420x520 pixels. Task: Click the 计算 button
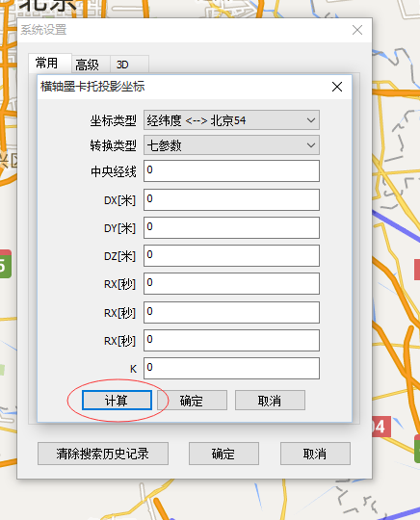point(117,401)
